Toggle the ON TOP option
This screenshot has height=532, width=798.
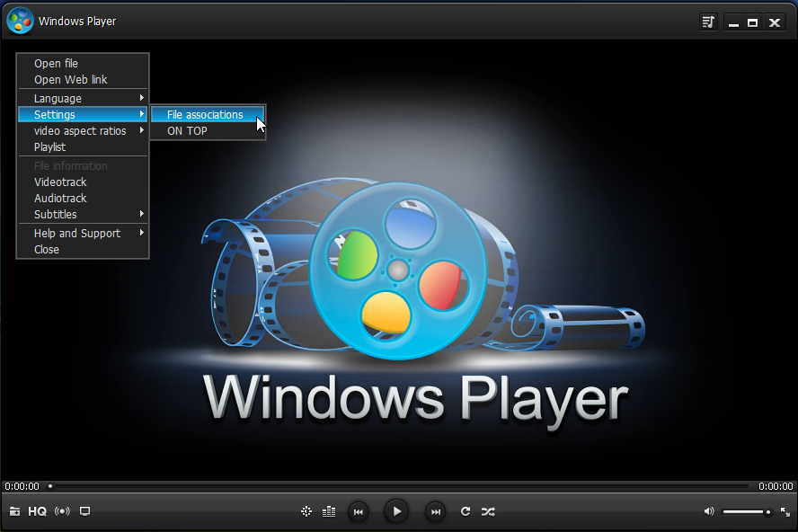(208, 131)
